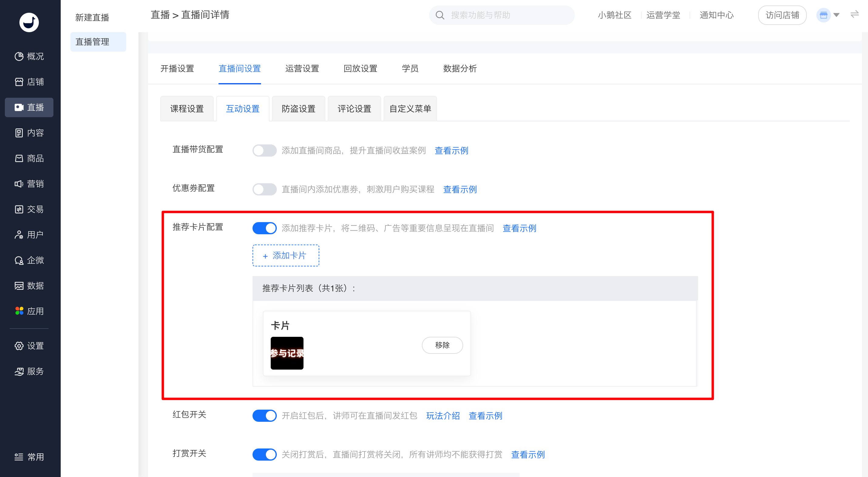Open 查看示例 link for 直播带货配置
The width and height of the screenshot is (868, 477).
452,151
